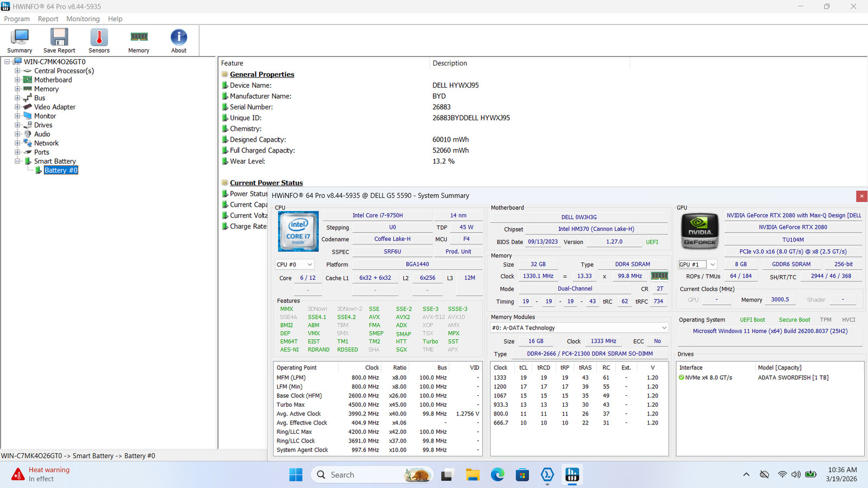The height and width of the screenshot is (488, 868).
Task: Open the Program menu
Action: coord(17,19)
